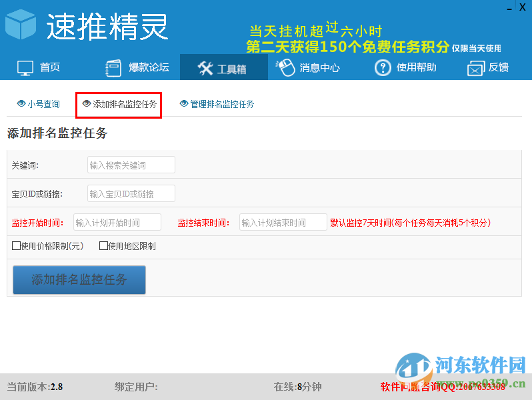This screenshot has height=400, width=532.
Task: Select the 工具箱 tab label
Action: click(231, 69)
